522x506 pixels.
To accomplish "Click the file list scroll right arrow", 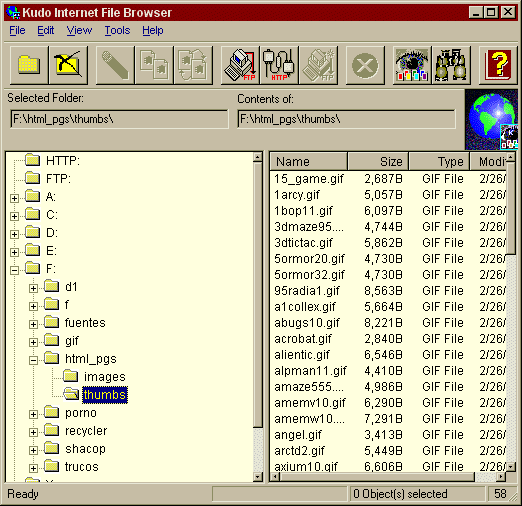I will (501, 477).
